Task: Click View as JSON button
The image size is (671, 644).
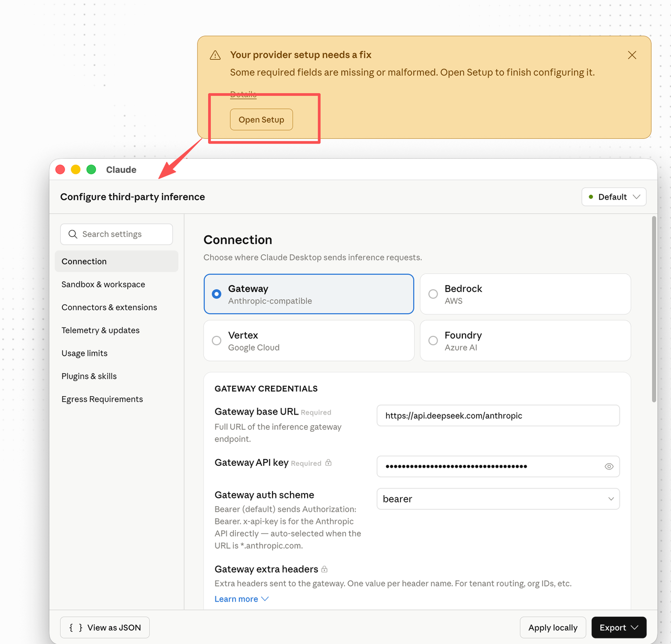Action: click(105, 628)
